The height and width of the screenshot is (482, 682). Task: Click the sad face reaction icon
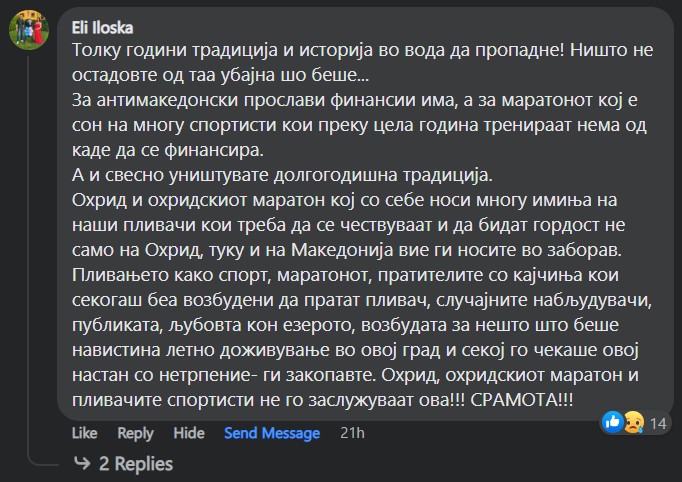click(x=635, y=422)
